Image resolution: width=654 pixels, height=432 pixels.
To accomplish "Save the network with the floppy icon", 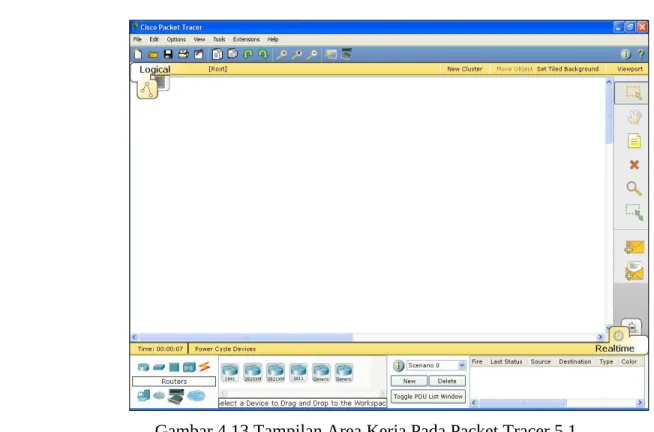I will (168, 54).
